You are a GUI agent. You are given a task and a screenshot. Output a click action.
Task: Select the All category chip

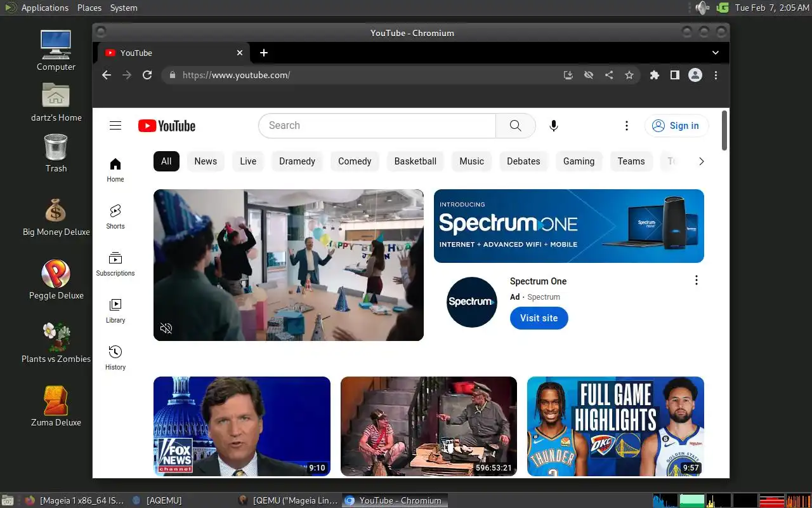[166, 161]
